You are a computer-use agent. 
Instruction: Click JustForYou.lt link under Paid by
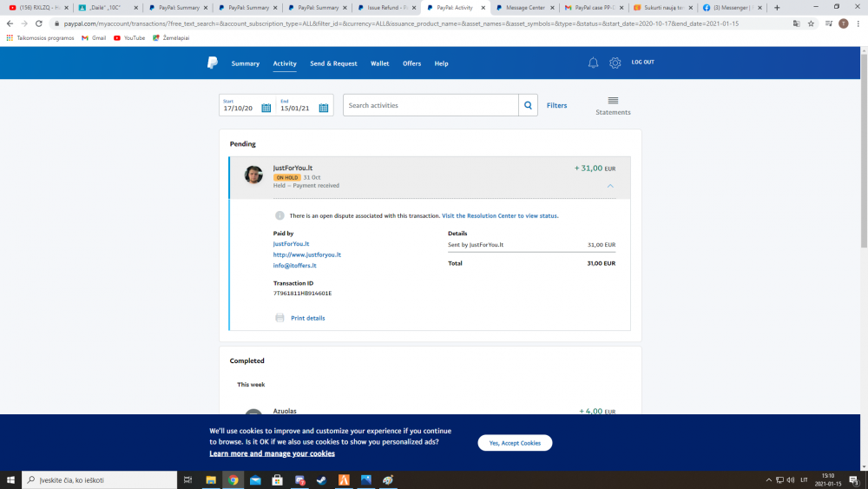(291, 244)
